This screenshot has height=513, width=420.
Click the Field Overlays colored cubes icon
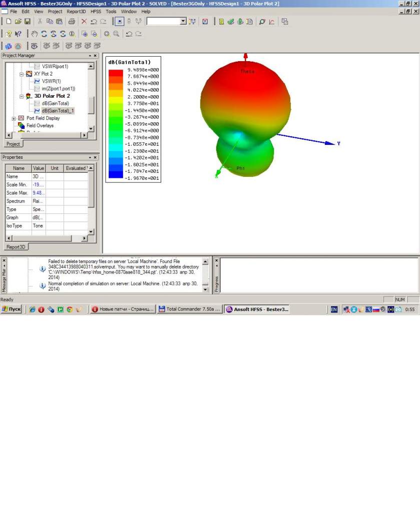(21, 126)
